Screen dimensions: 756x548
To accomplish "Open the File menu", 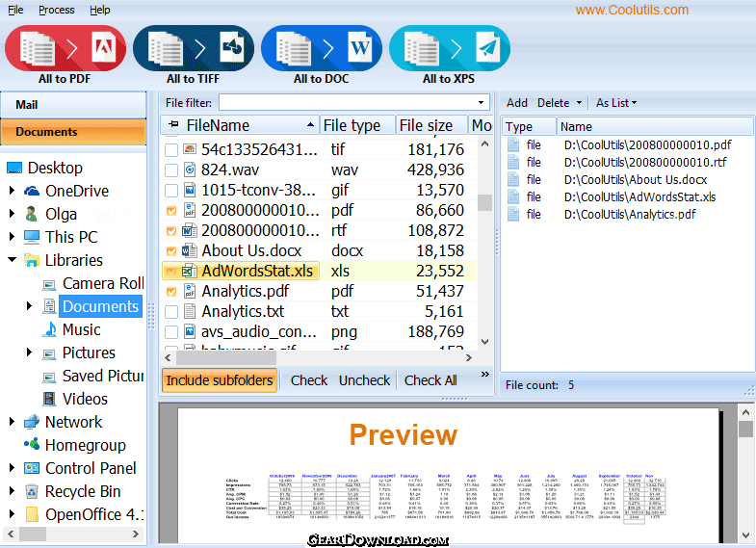I will 15,10.
